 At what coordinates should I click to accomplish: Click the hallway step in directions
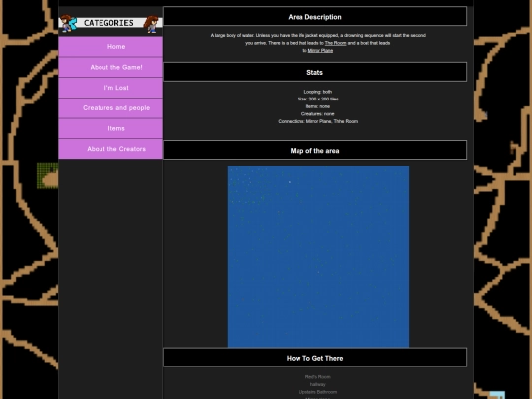tap(318, 384)
